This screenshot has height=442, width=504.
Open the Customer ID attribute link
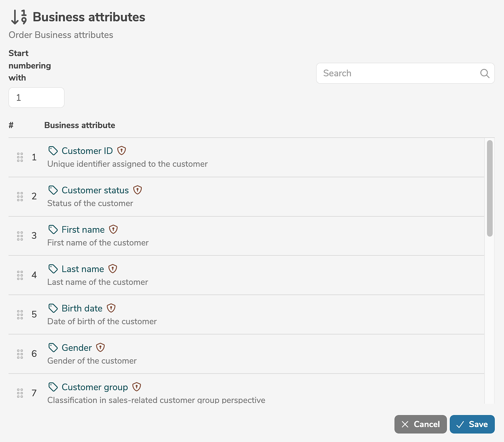pos(87,151)
